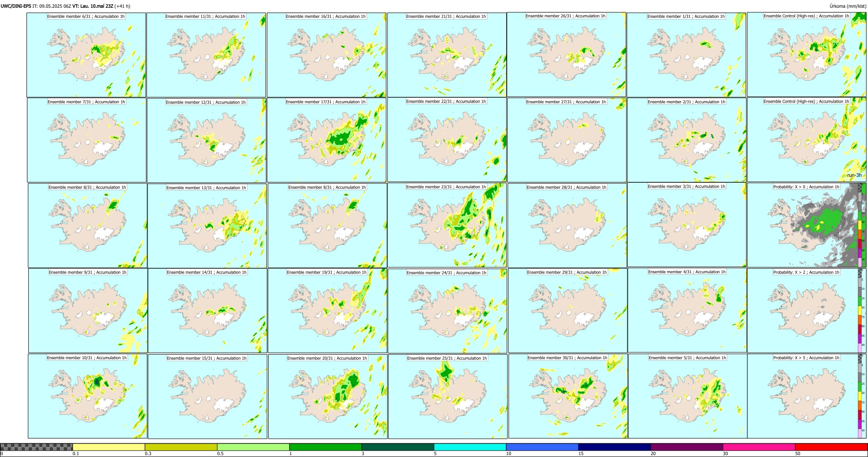Open the Ensemble member 11/31 map panel
This screenshot has height=457, width=868.
pos(206,55)
